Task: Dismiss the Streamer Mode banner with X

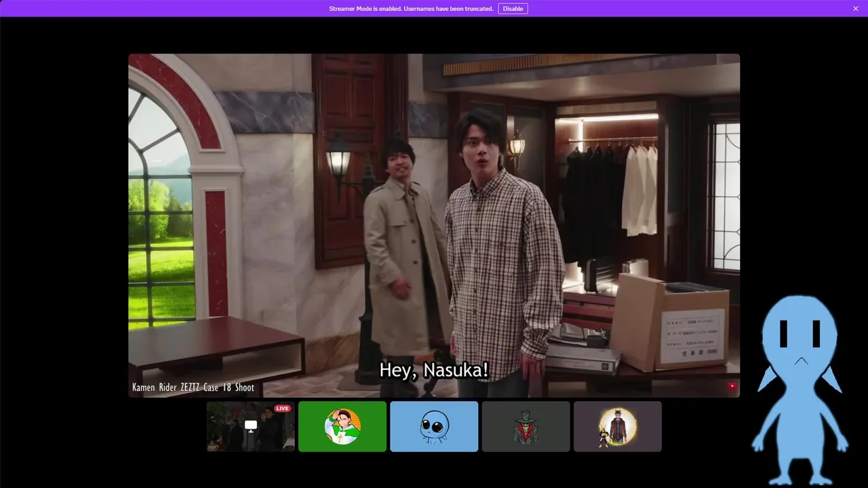Action: pos(856,9)
